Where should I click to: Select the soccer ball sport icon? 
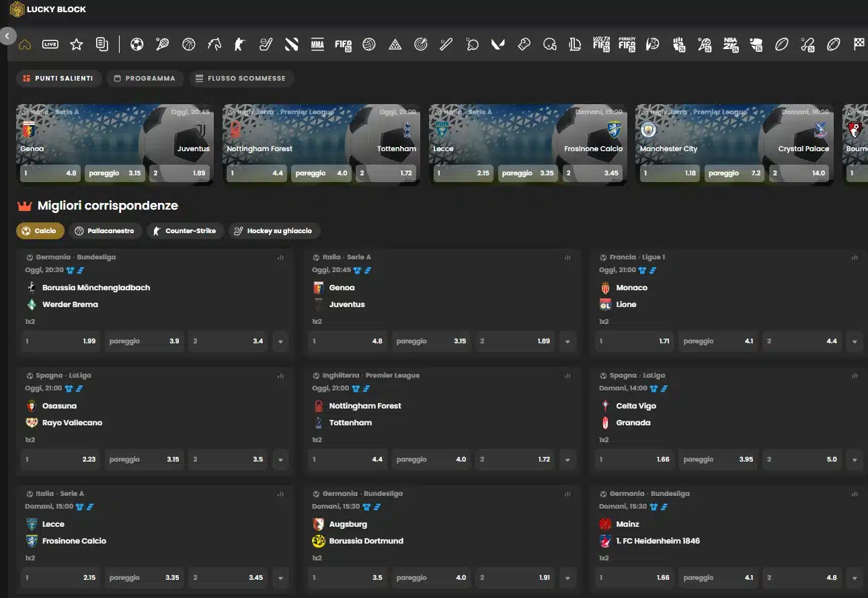click(136, 44)
